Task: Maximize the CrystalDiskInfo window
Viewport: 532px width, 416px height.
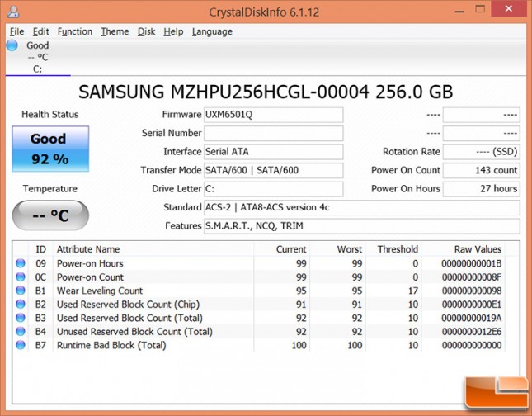Action: click(480, 10)
